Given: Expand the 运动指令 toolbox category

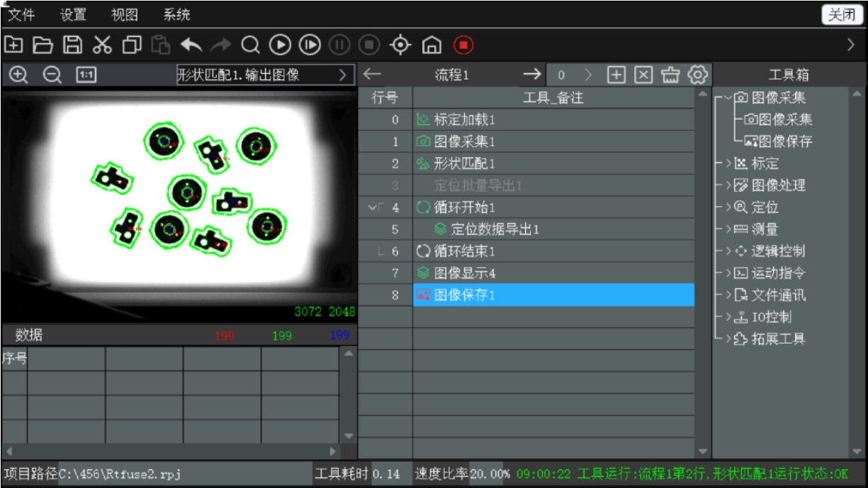Looking at the screenshot, I should [x=728, y=273].
